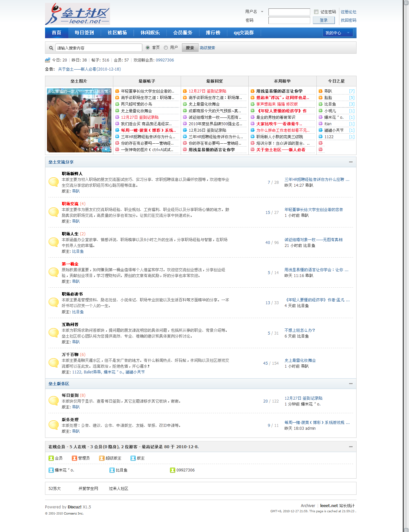Open the 首页 navigation tab
The width and height of the screenshot is (409, 532).
tap(57, 33)
